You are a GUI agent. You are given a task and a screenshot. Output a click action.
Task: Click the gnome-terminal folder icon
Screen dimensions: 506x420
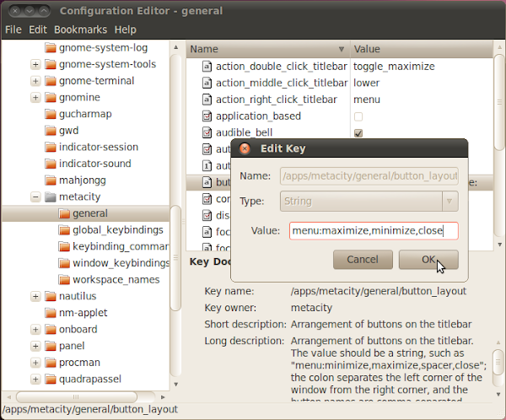pos(51,81)
